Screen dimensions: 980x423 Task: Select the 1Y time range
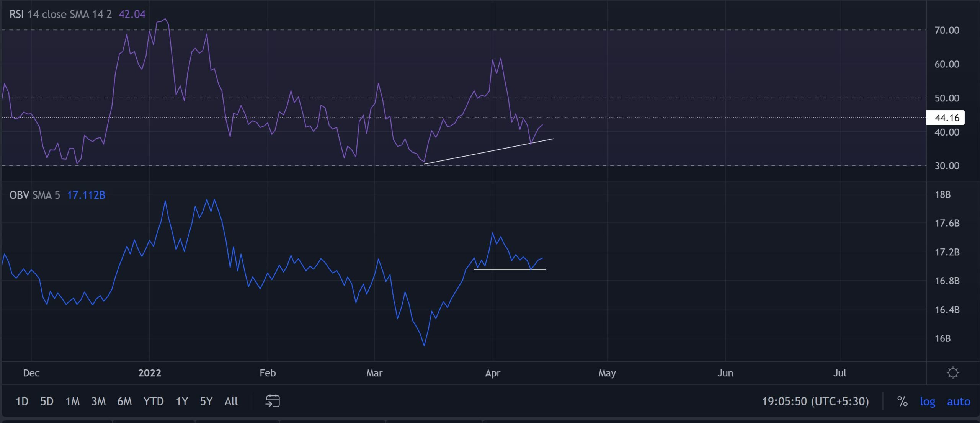(x=182, y=401)
